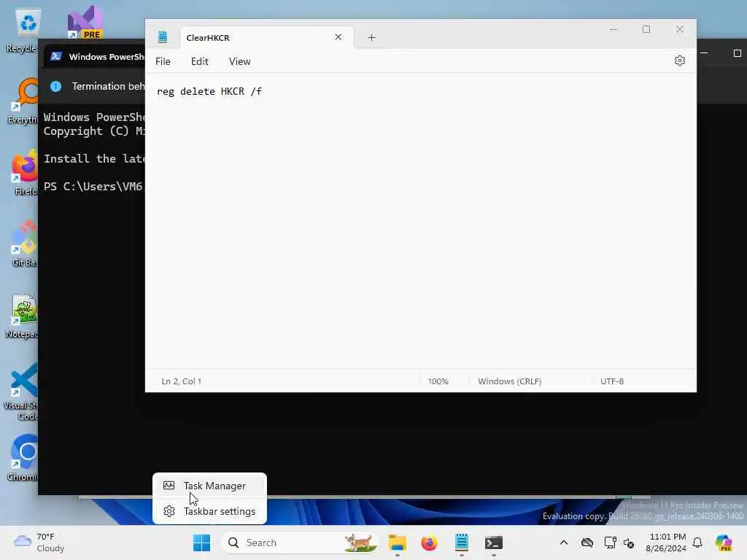Click the text line 'reg delete HKCR /f'

click(x=209, y=91)
